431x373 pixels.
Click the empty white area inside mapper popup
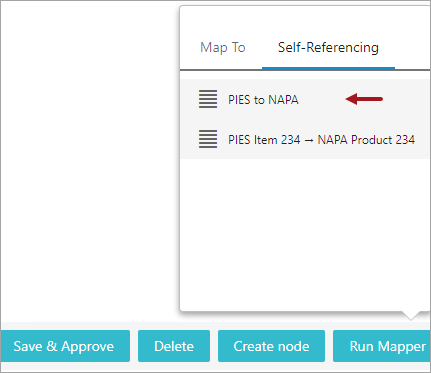(305, 233)
